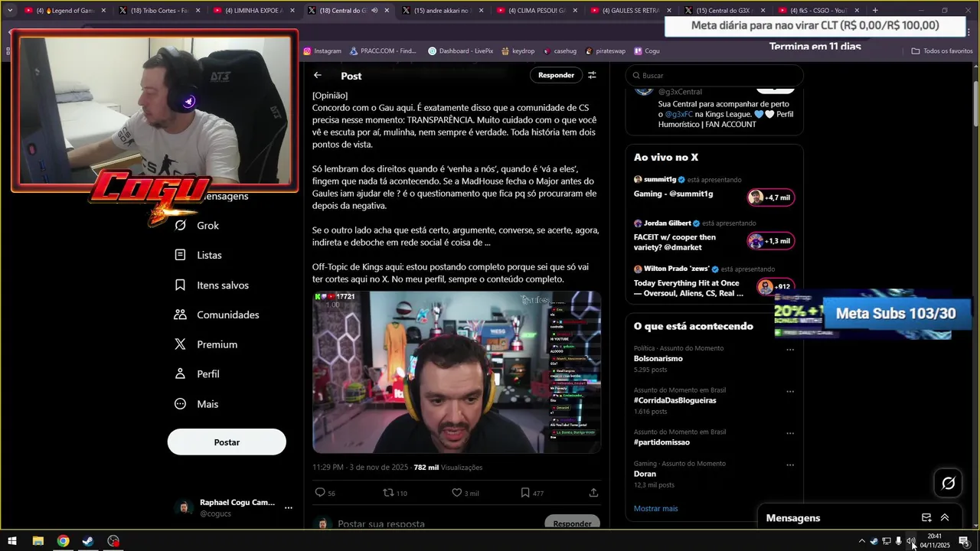Switch to GAULES SE RETRA tab
980x551 pixels.
pos(630,11)
